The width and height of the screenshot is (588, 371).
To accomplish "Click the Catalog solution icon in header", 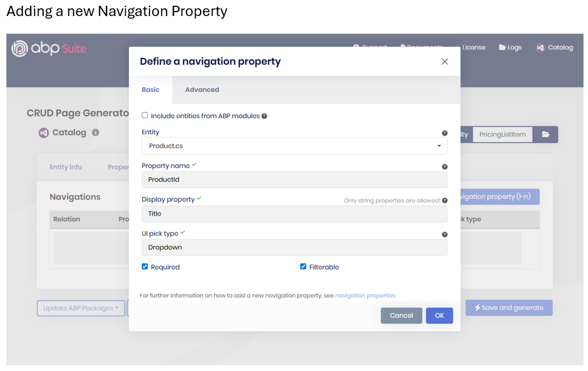I will click(541, 47).
